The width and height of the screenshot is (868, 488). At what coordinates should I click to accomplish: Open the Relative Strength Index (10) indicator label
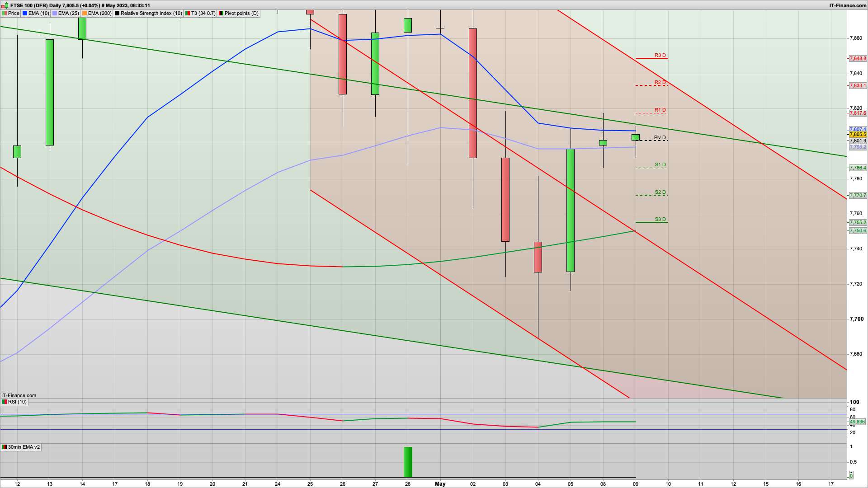pos(151,14)
